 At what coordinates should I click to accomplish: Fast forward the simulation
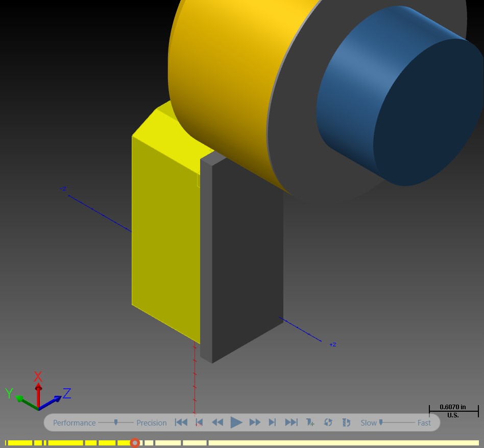(255, 422)
